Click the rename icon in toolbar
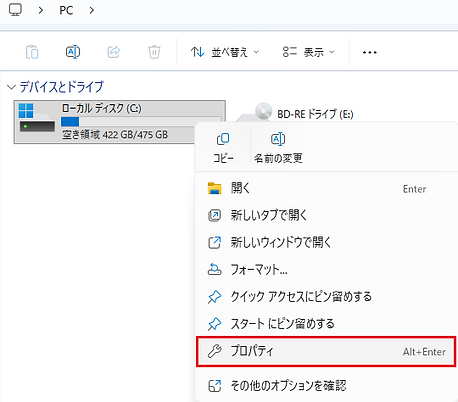458x402 pixels. point(73,52)
